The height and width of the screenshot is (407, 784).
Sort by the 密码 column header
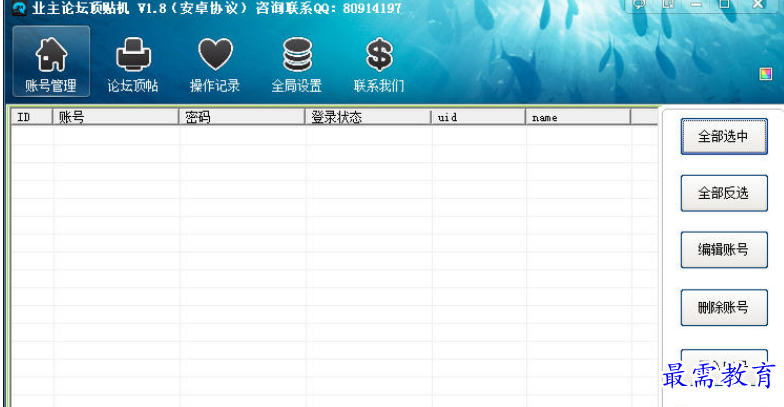pos(242,117)
